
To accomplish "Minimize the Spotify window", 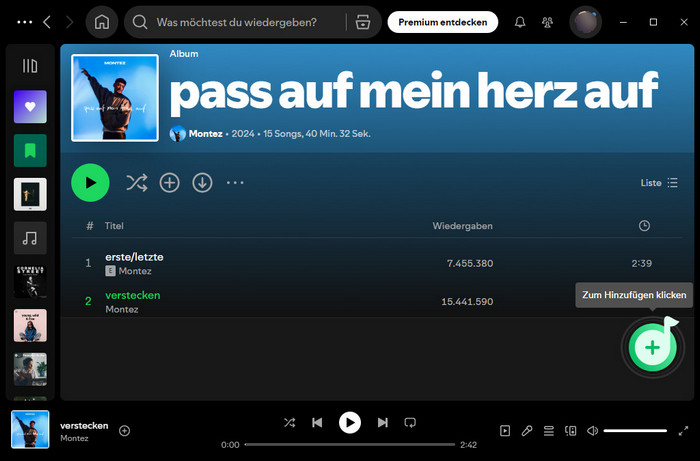I will 624,22.
